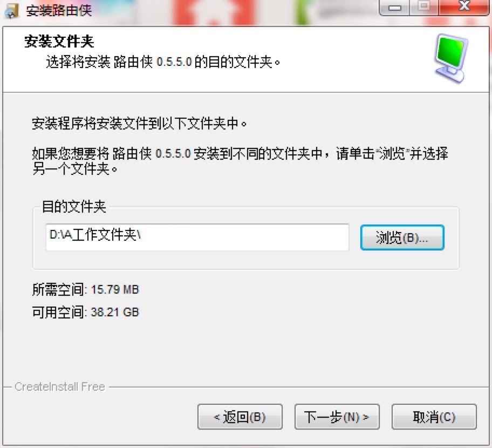This screenshot has width=492, height=448.
Task: Click the 安装程序将安装文件到以下文件夹中 line
Action: 139,124
